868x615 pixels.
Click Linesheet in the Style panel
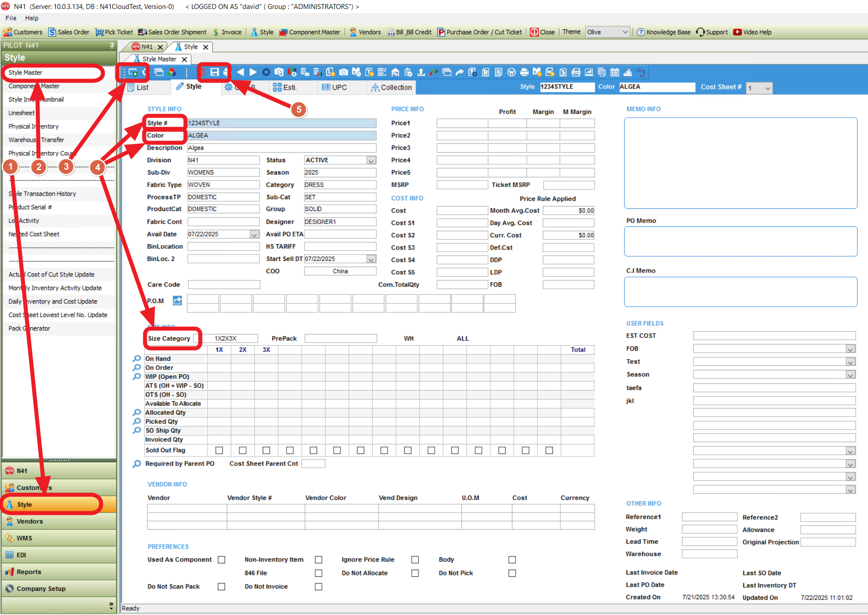coord(21,113)
